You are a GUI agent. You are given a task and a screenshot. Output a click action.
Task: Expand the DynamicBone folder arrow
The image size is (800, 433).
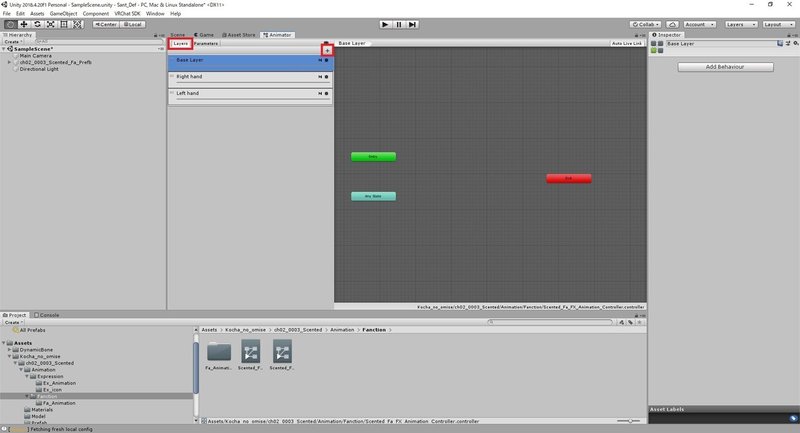click(x=9, y=350)
